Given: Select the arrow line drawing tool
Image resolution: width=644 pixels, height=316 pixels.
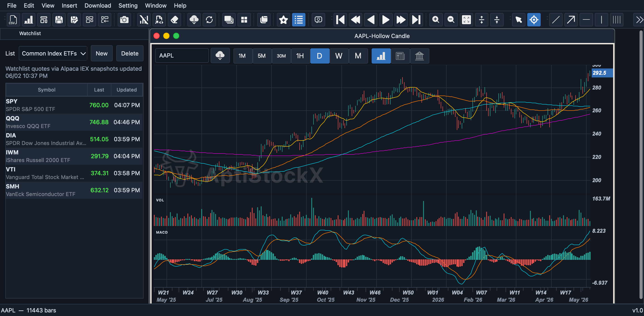Looking at the screenshot, I should click(571, 19).
